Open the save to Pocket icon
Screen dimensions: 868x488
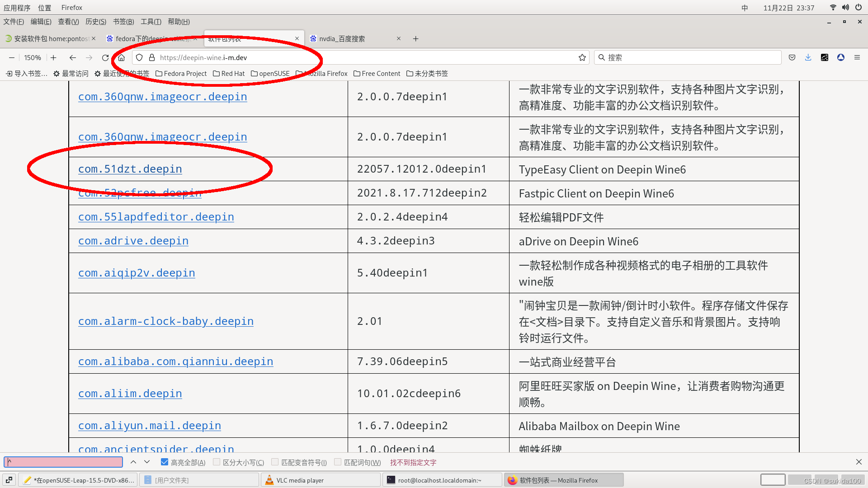792,58
